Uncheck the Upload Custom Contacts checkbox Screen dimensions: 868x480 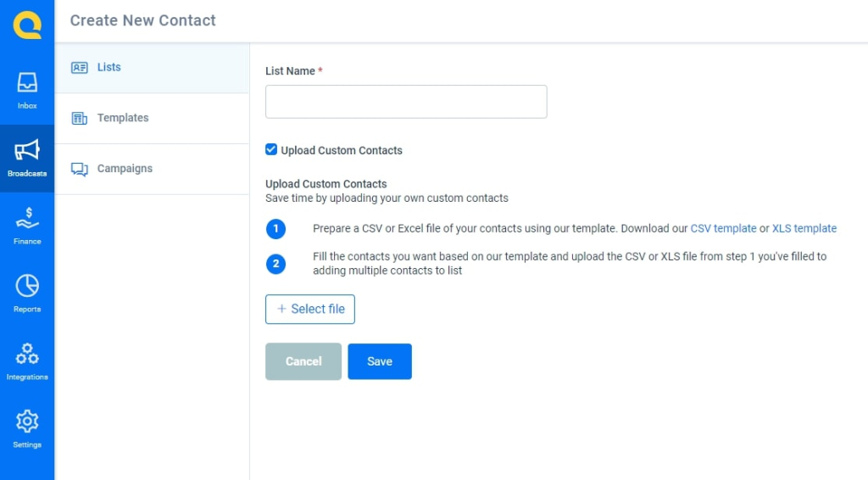pyautogui.click(x=271, y=149)
